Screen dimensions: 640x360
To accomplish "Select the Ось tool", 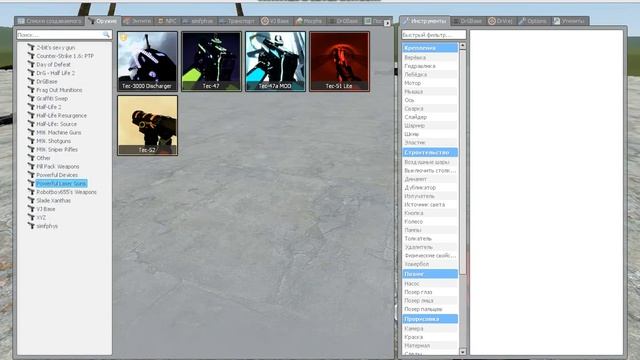I will pos(430,100).
